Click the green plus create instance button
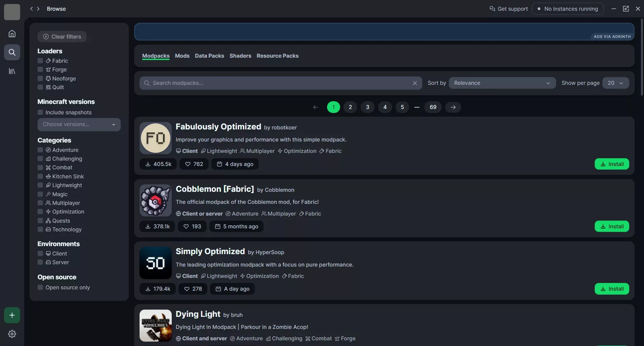 12,315
